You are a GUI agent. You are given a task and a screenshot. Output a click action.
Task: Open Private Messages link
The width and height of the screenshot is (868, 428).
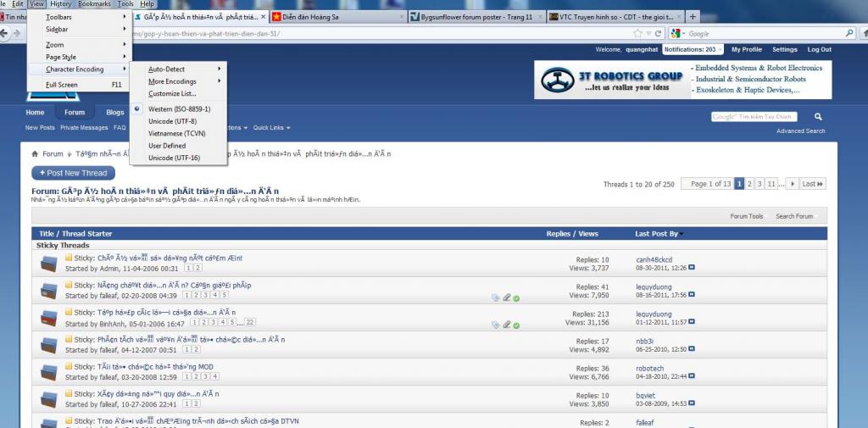(x=84, y=127)
